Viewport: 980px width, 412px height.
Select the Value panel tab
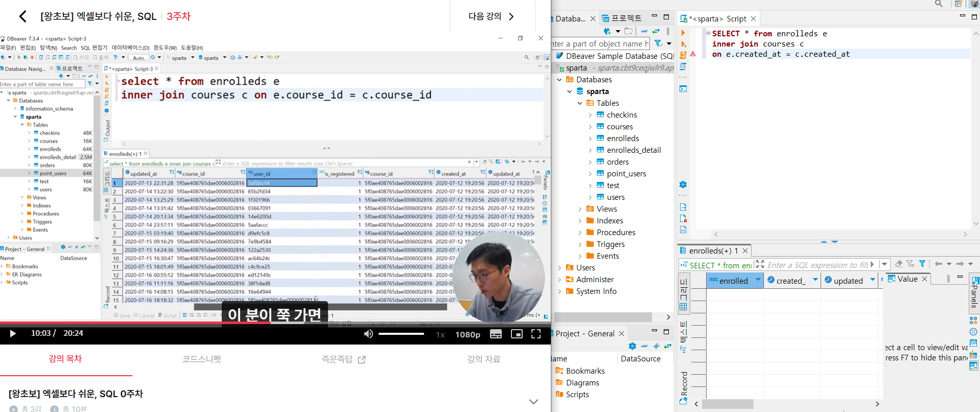coord(907,279)
